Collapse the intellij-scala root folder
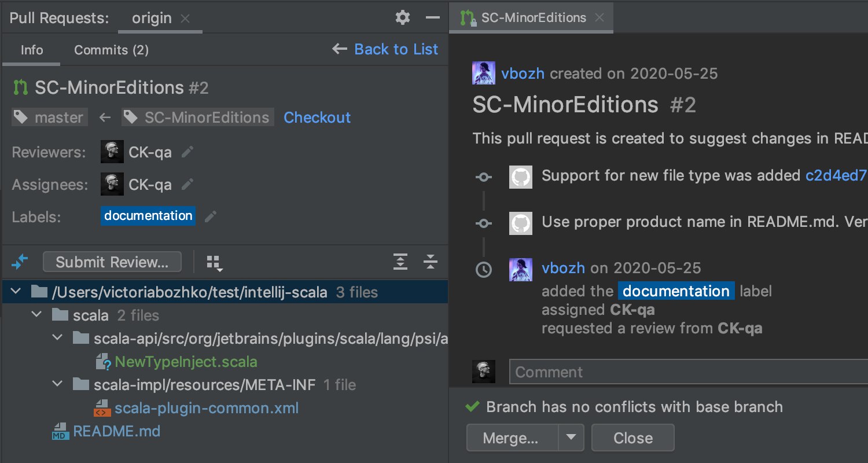The image size is (868, 463). coord(15,292)
